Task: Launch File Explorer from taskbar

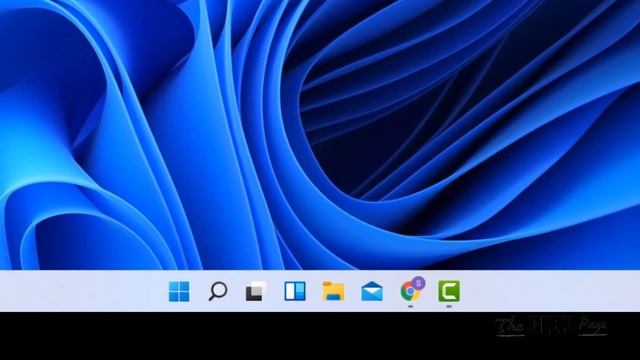Action: [x=333, y=291]
